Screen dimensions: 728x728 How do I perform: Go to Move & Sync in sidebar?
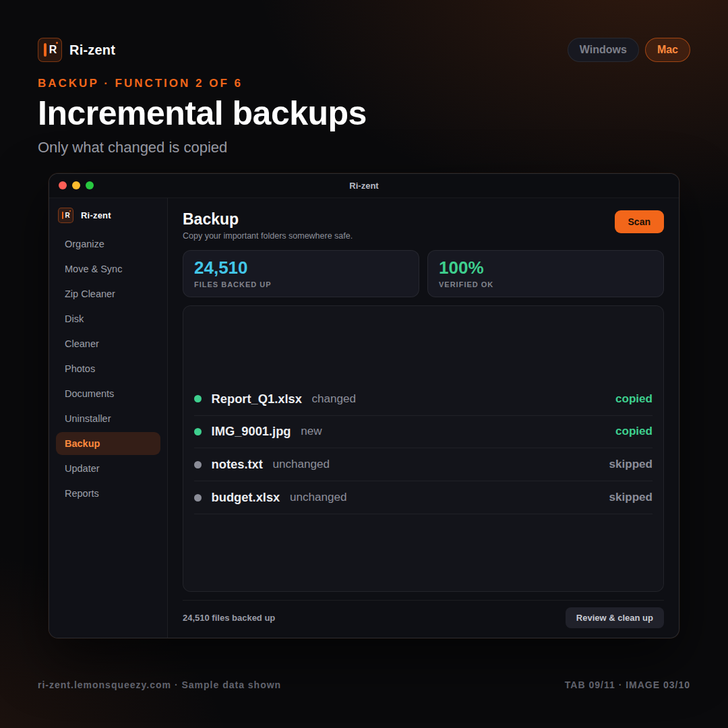pos(108,269)
